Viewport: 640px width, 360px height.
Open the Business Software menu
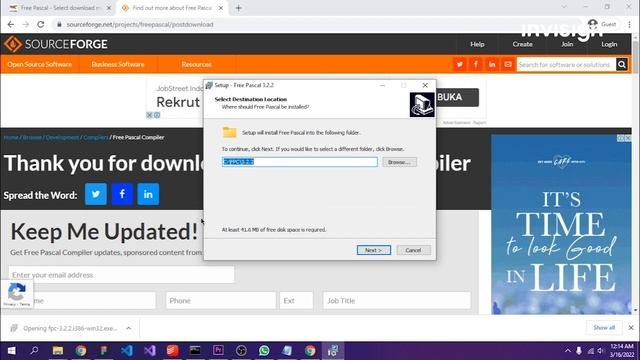pos(118,64)
